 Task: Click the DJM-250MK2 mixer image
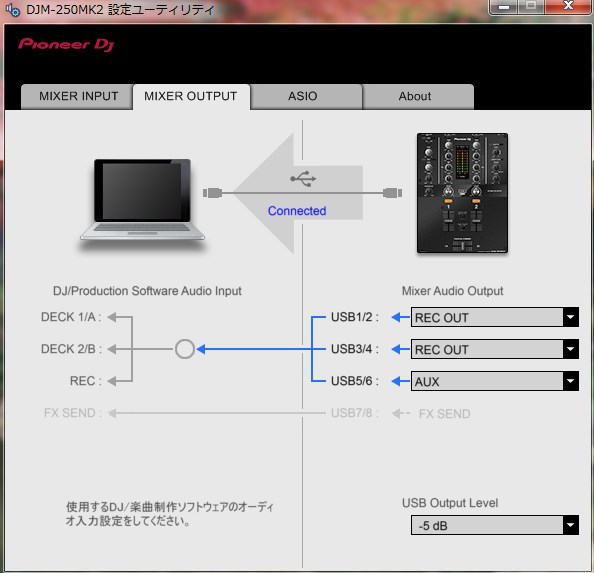(x=462, y=193)
